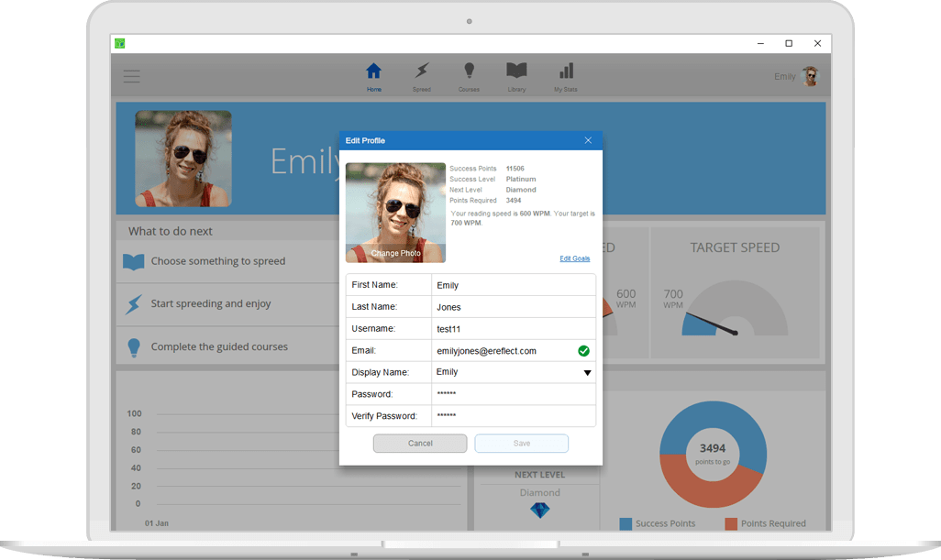This screenshot has height=560, width=941.
Task: Click the green email verified checkmark
Action: pos(583,351)
